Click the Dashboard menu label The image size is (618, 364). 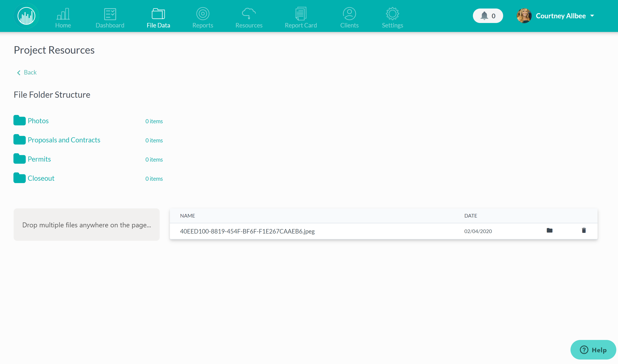point(110,25)
